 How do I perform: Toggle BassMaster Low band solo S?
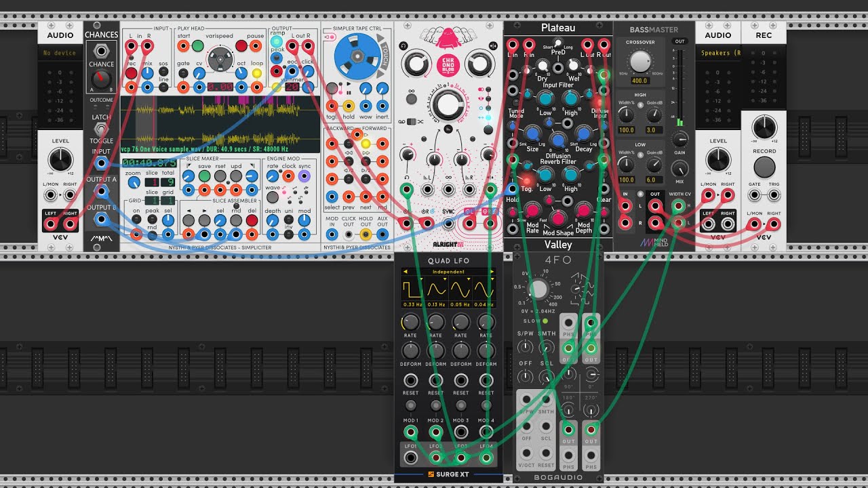[640, 155]
